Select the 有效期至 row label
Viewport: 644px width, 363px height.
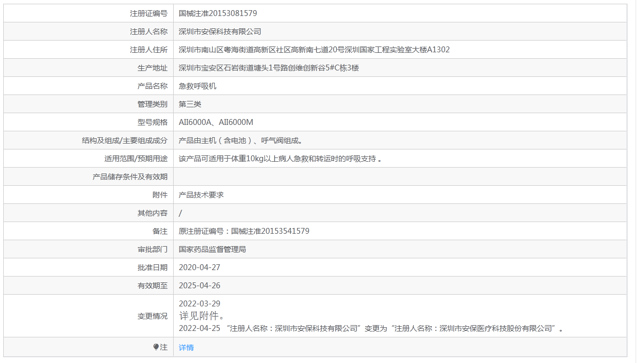tap(152, 286)
